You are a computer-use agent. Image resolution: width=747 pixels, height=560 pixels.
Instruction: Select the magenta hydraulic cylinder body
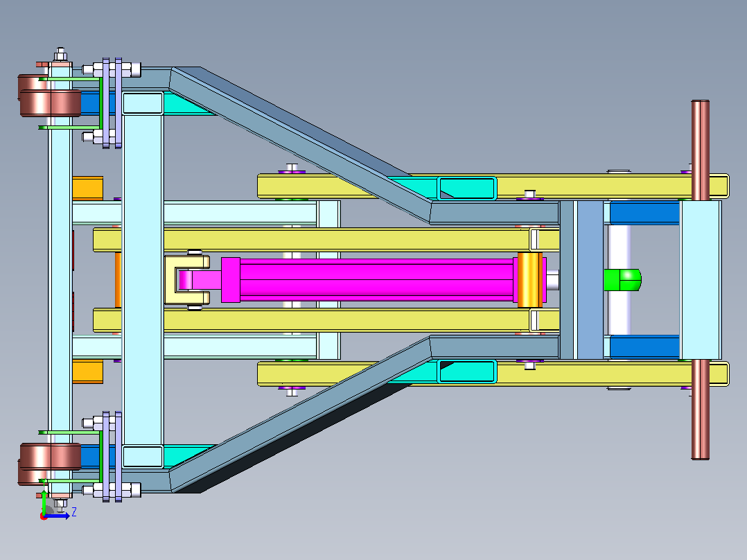[376, 280]
